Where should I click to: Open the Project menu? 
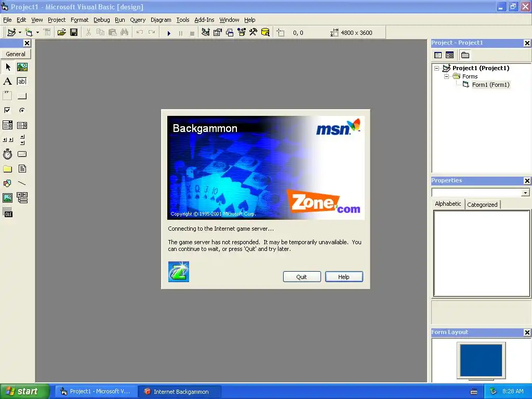57,20
